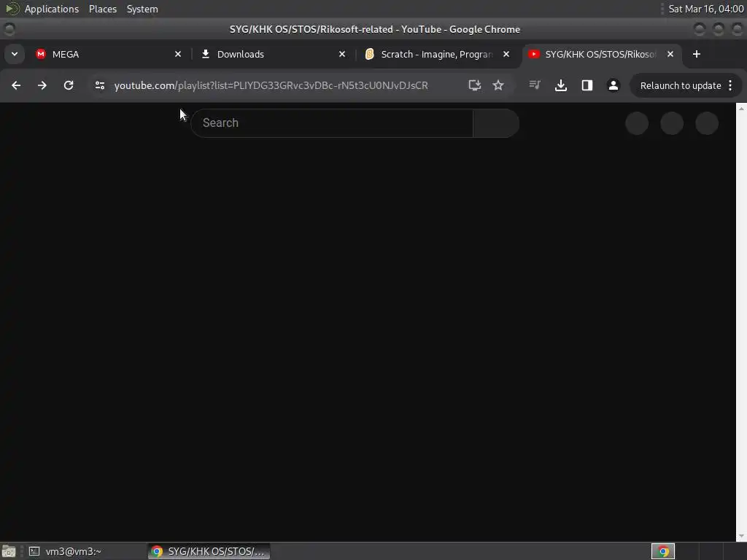Click Relaunch to update button
Viewport: 747px width, 560px height.
681,86
